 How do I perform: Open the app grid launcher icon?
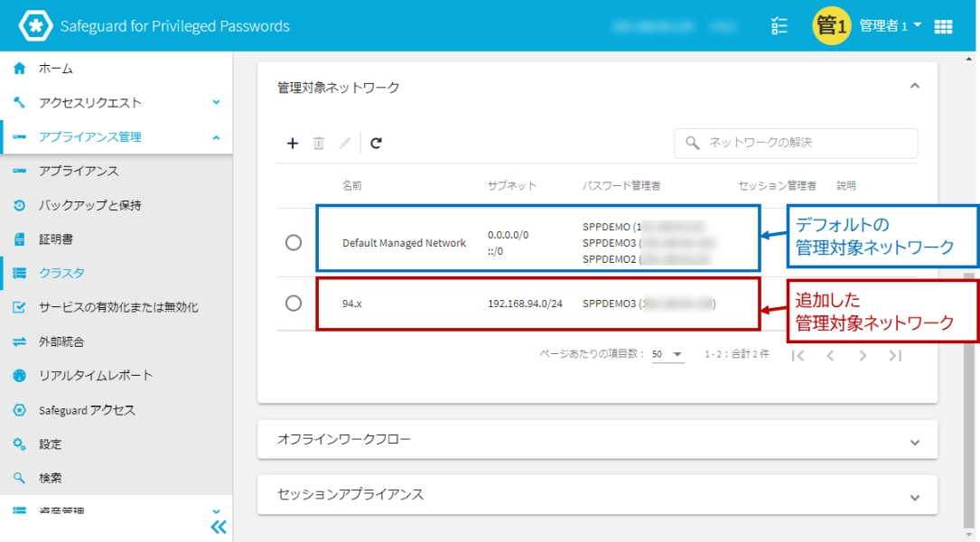click(943, 26)
